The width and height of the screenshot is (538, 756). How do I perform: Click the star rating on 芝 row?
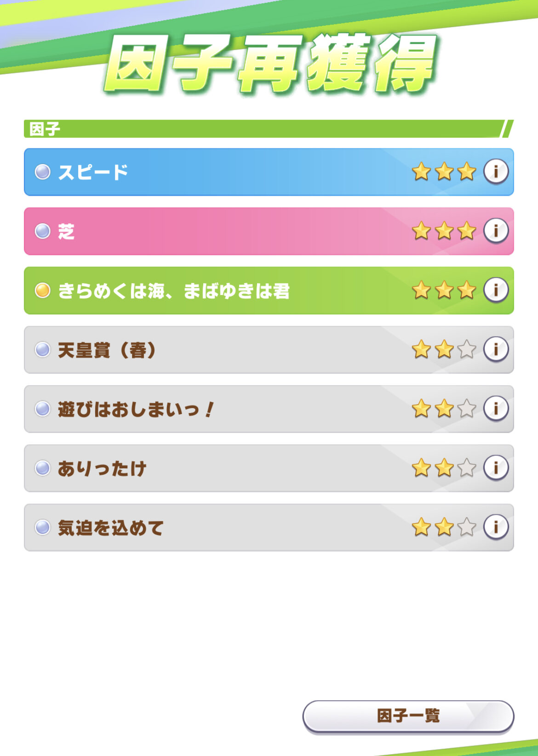pos(444,231)
